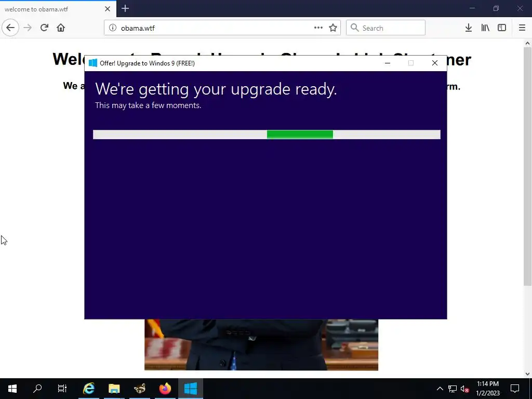Click scrollbar down arrow on the page
532x399 pixels.
click(527, 374)
